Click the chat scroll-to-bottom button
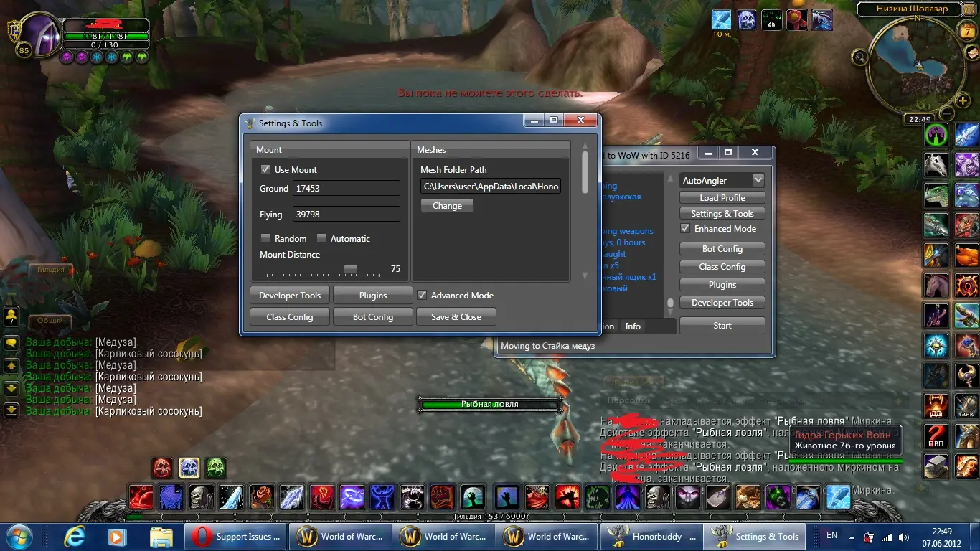 [11, 410]
